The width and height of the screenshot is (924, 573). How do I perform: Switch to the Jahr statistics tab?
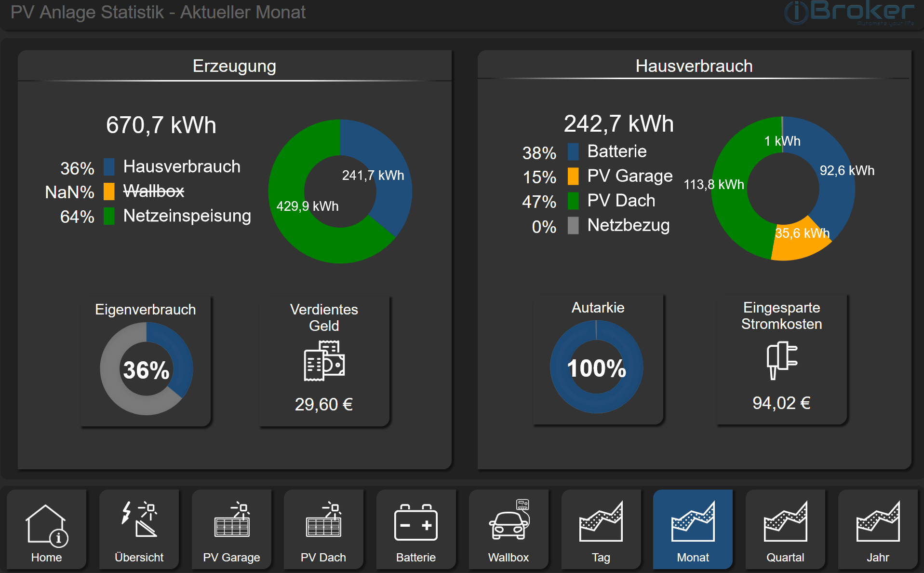tap(877, 530)
